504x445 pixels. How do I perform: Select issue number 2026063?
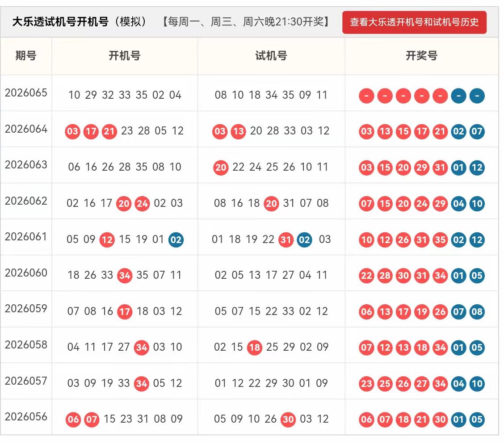(26, 164)
